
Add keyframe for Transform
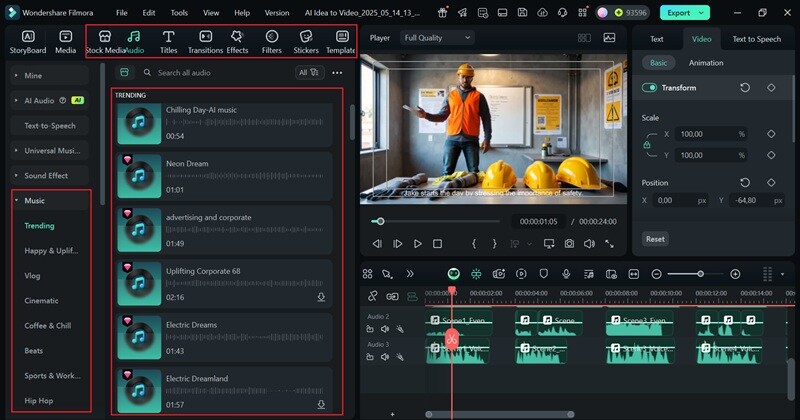click(x=771, y=88)
